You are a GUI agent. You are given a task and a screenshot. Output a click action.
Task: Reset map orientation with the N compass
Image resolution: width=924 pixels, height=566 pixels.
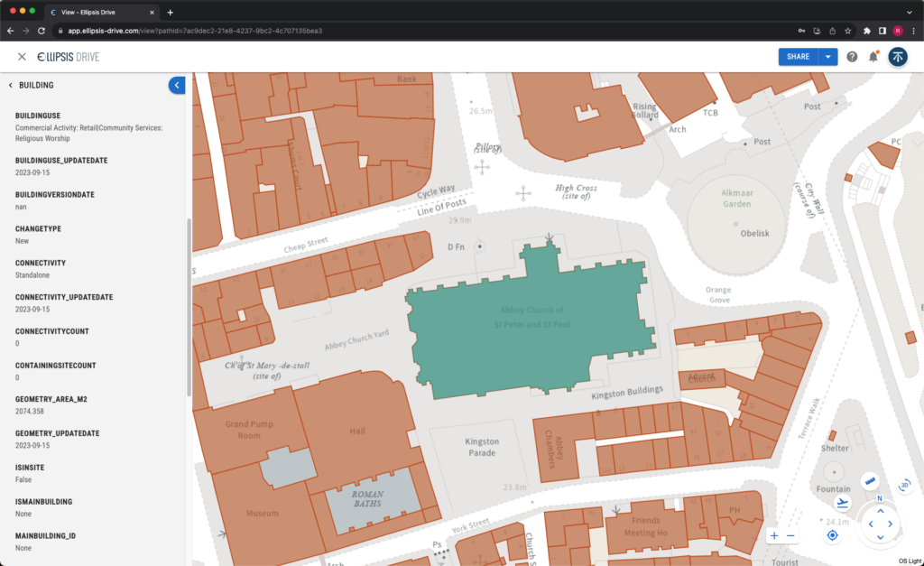pos(880,498)
